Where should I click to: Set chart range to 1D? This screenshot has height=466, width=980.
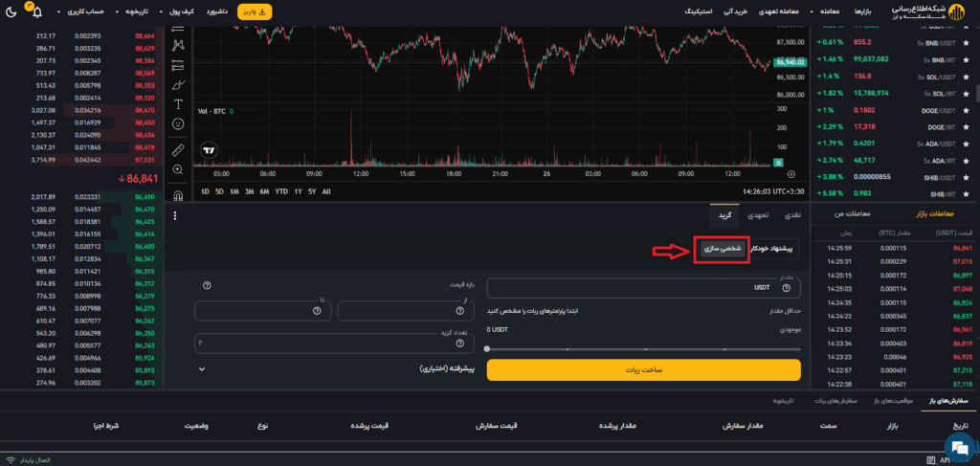coord(205,191)
